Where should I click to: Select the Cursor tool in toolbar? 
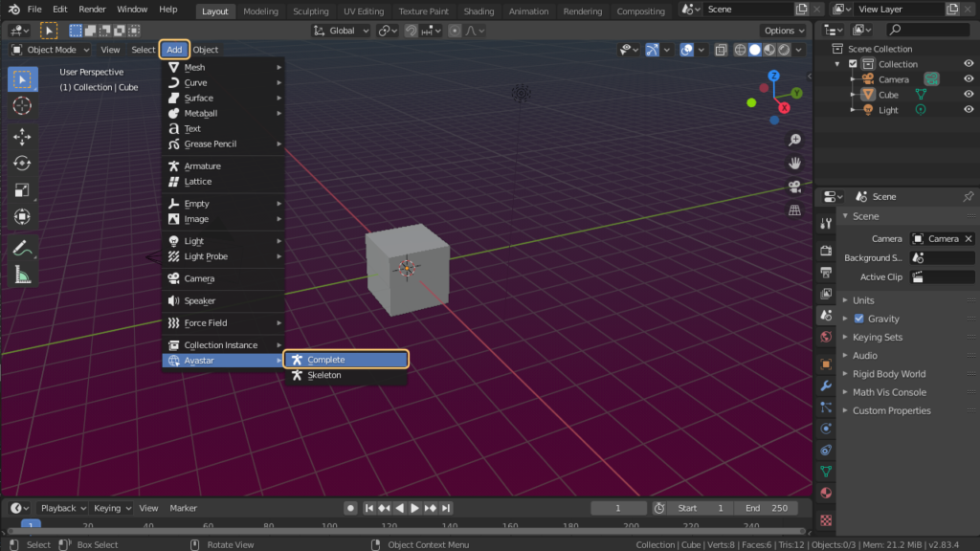(x=22, y=105)
